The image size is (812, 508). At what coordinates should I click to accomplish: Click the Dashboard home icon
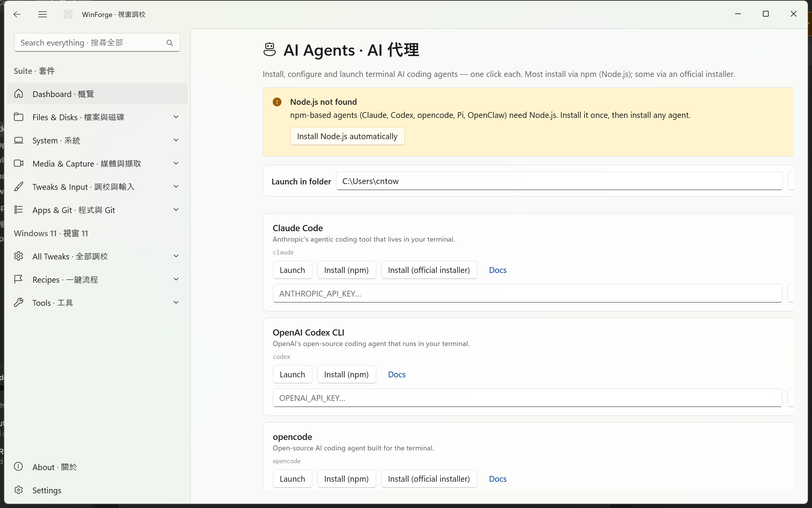19,94
